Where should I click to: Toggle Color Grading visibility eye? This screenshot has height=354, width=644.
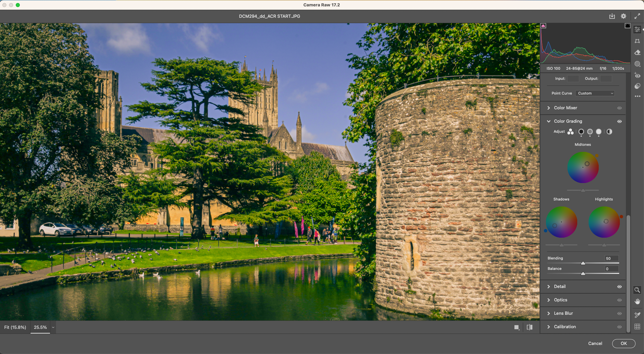[x=620, y=121]
